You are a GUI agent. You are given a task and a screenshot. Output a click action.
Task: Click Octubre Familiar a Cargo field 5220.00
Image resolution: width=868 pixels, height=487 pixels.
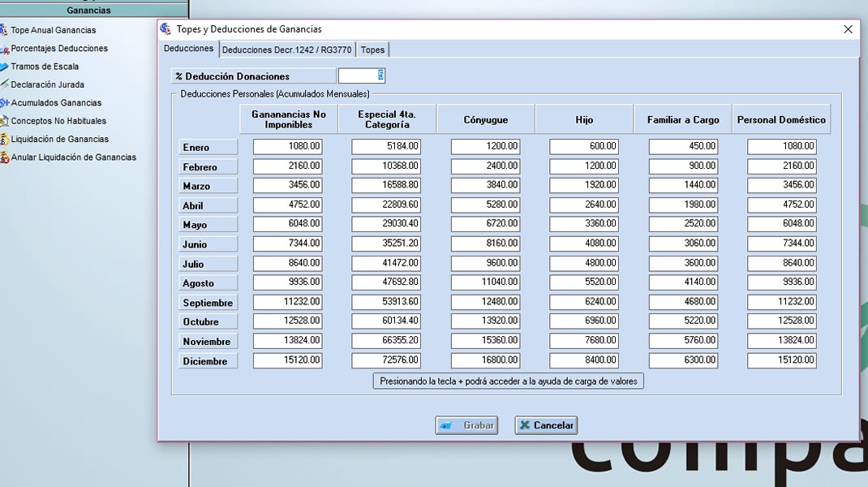[x=684, y=321]
